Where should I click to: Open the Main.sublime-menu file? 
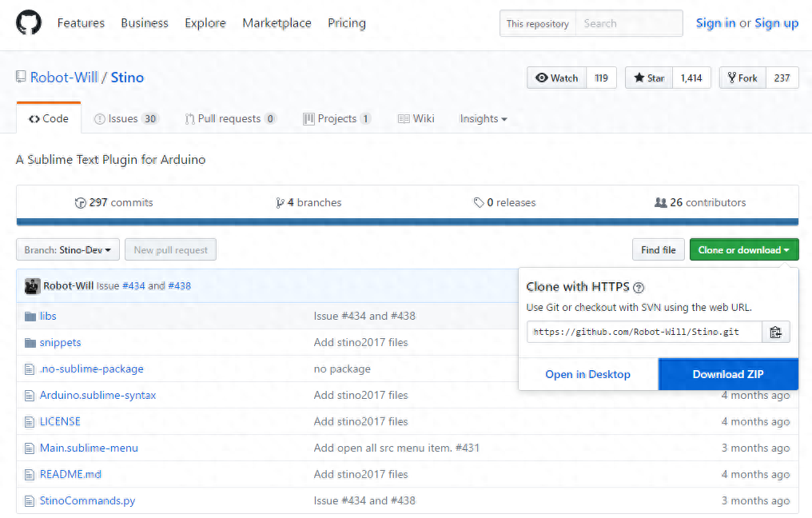pos(89,448)
